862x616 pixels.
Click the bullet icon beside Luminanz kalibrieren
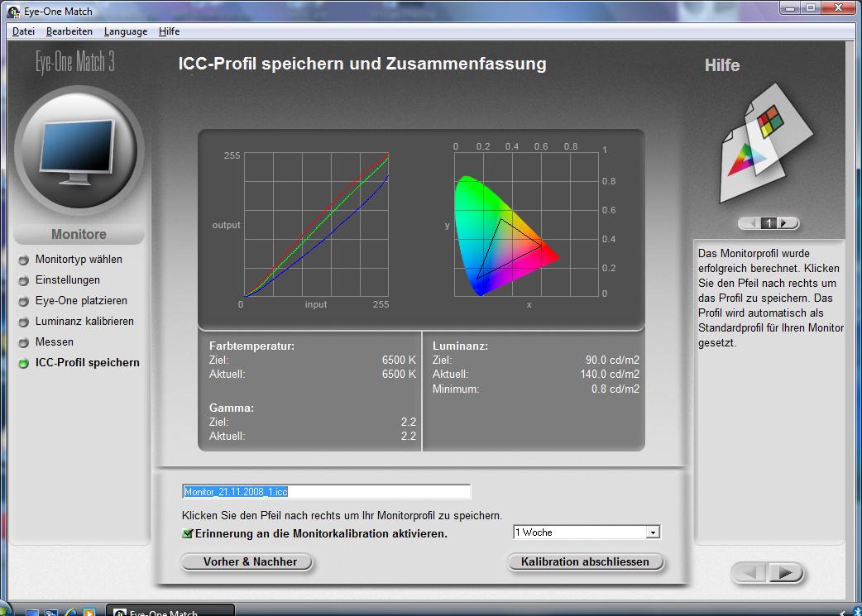pyautogui.click(x=23, y=322)
